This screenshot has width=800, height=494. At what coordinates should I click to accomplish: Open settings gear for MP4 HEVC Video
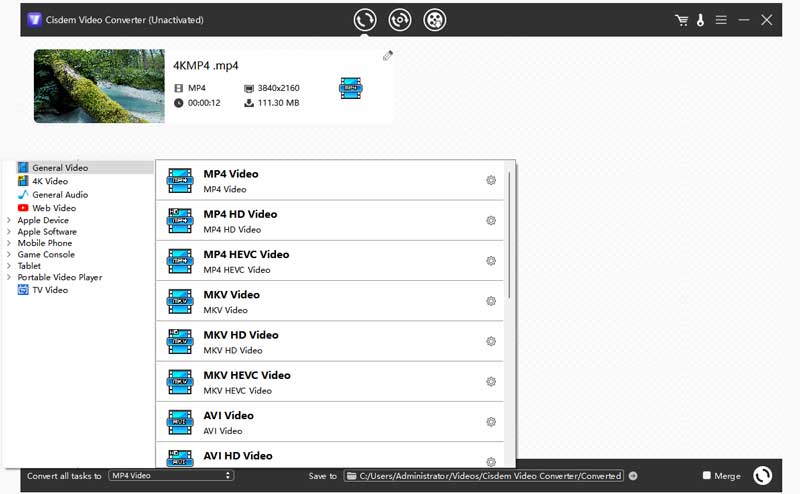(491, 261)
